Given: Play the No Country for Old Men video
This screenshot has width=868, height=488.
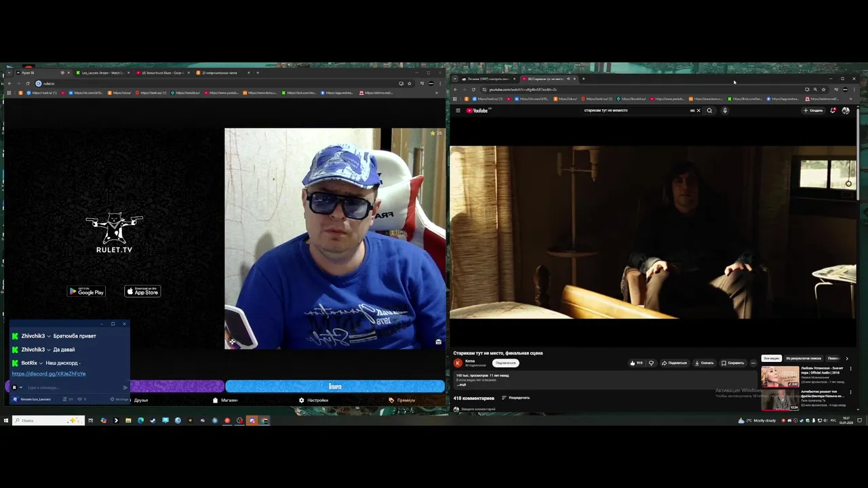Looking at the screenshot, I should pos(653,232).
